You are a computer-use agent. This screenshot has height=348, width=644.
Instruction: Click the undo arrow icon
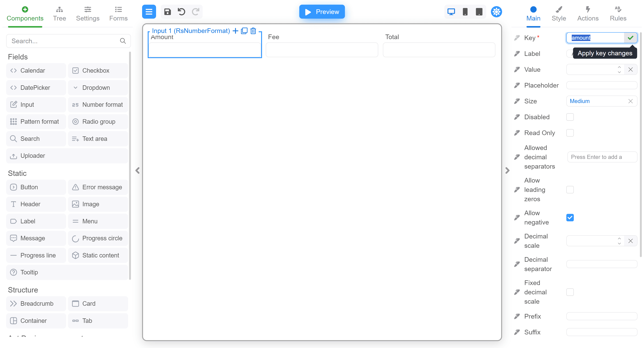182,12
